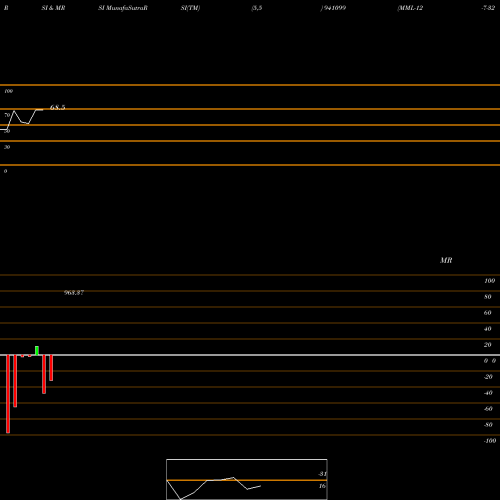Select the 80 label on MR axis
The height and width of the screenshot is (500, 500).
(x=488, y=297)
